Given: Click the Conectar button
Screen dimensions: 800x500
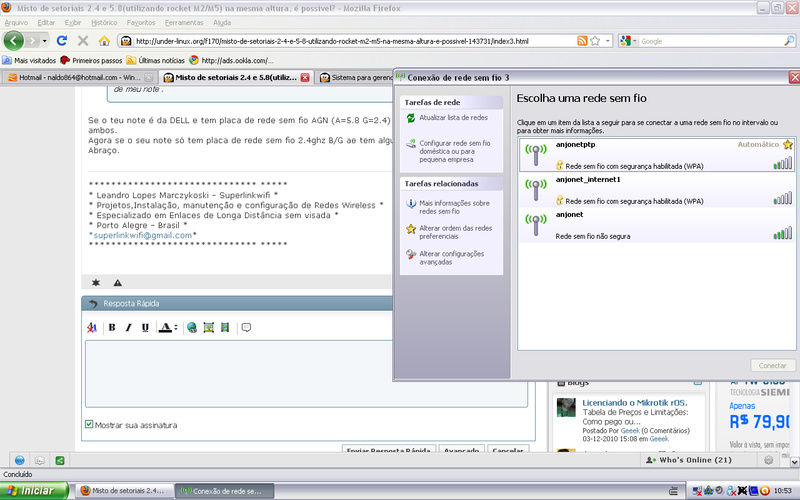Looking at the screenshot, I should click(772, 365).
